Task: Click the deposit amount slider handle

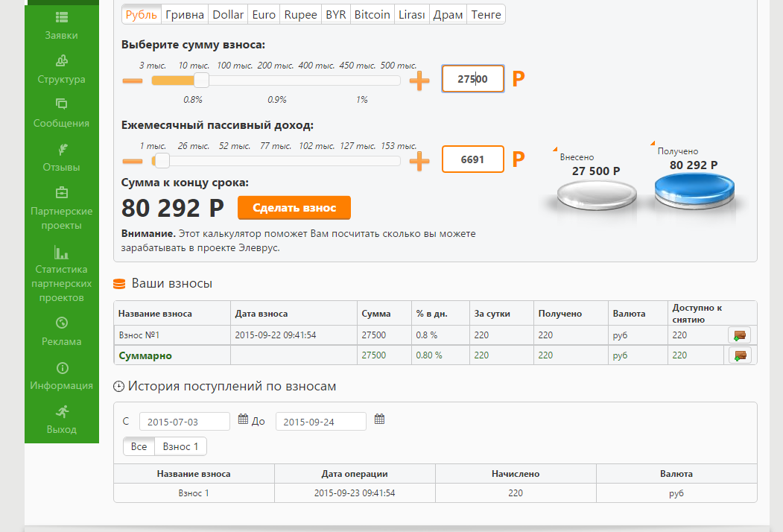Action: click(x=201, y=80)
